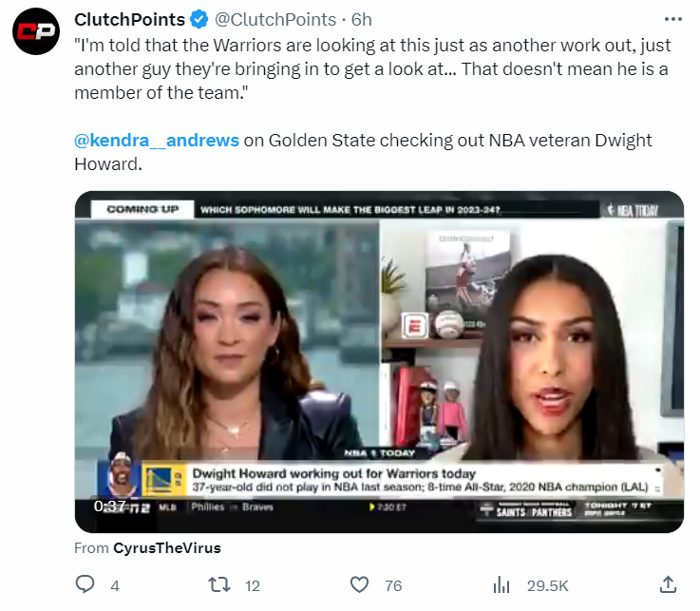Screen dimensions: 700x611
Task: Click the 0:37 video duration label
Action: [x=110, y=506]
